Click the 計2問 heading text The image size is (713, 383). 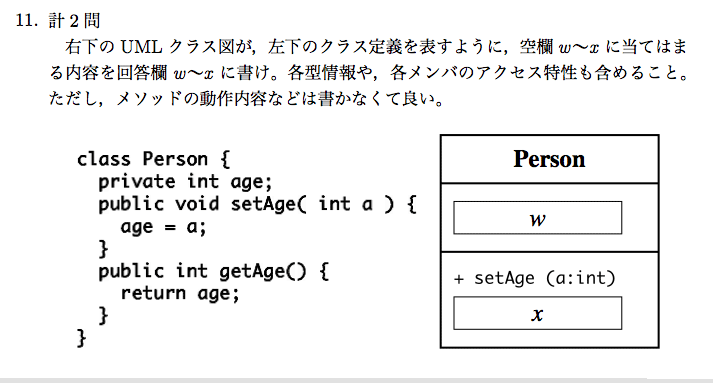click(x=75, y=20)
